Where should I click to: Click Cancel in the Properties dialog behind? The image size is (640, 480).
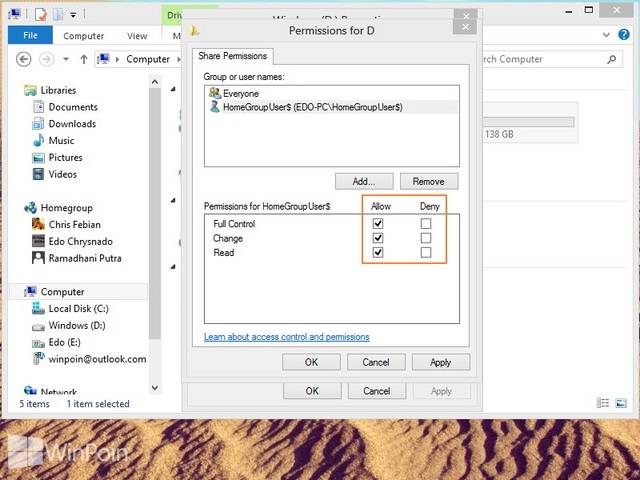[x=377, y=391]
